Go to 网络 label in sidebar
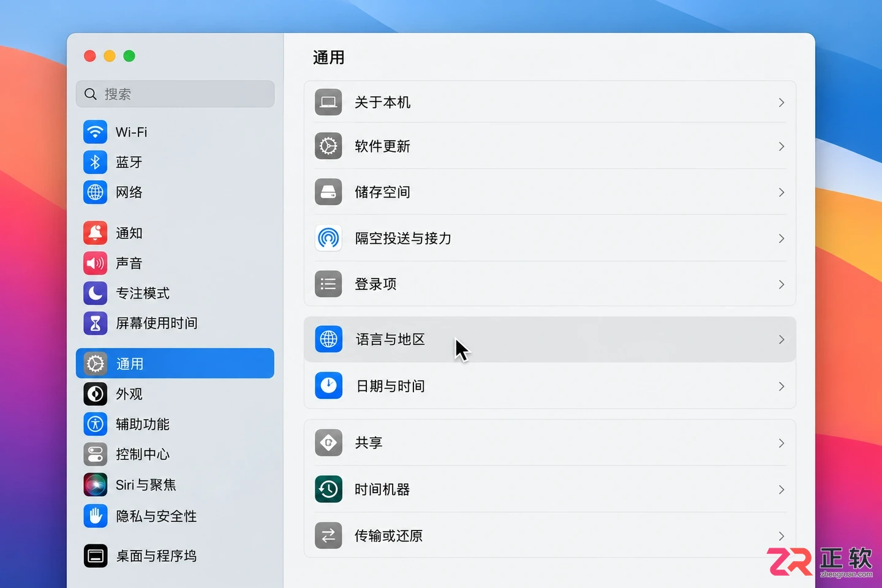Screen dimensions: 882x588 point(129,192)
